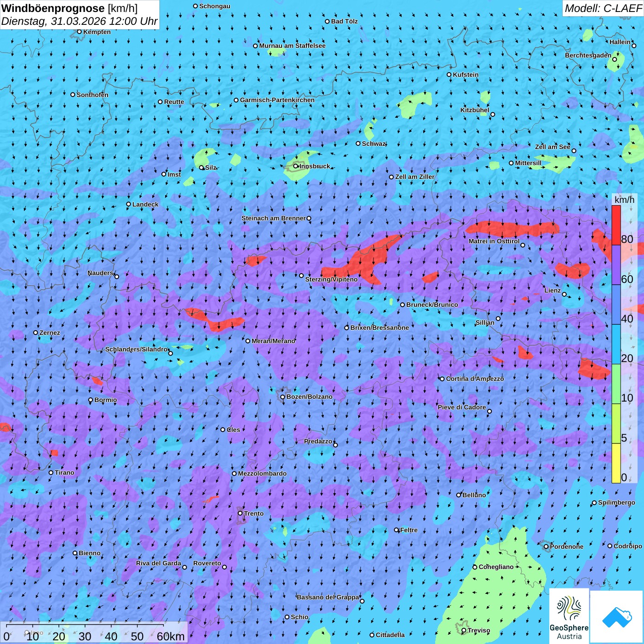Click the Kufstein city label
This screenshot has width=644, height=644.
(x=466, y=75)
